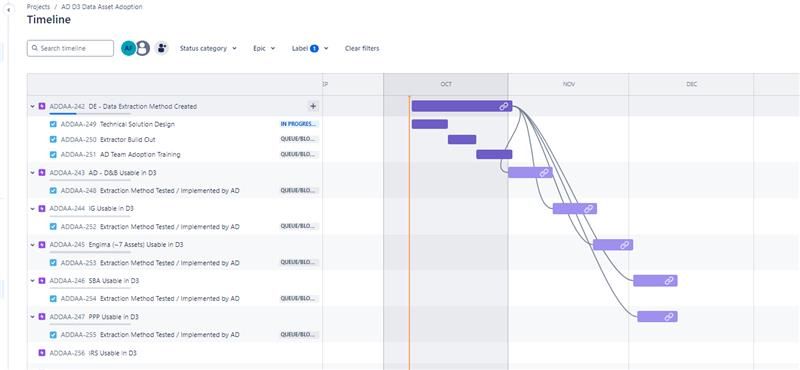Click epic icon of ADDAA-242
Viewport: 800px width, 370px height.
[42, 107]
